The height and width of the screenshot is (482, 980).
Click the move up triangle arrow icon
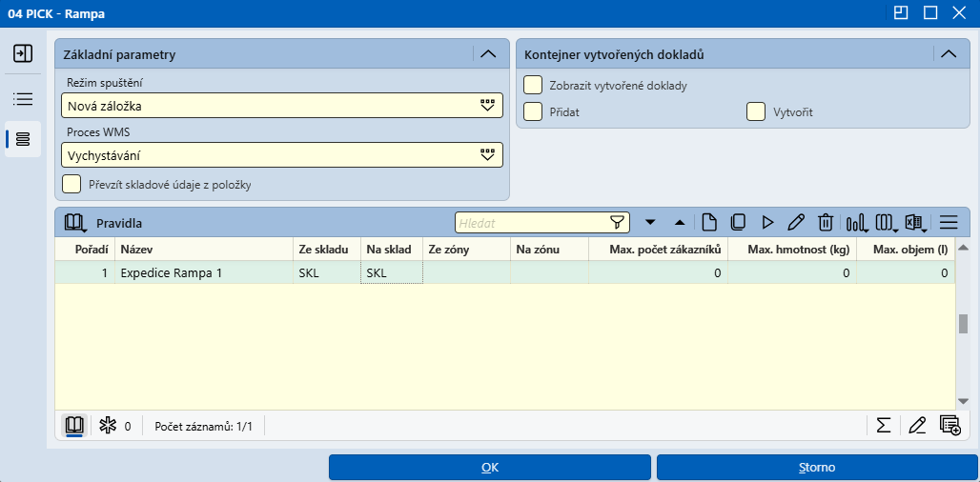(x=680, y=222)
